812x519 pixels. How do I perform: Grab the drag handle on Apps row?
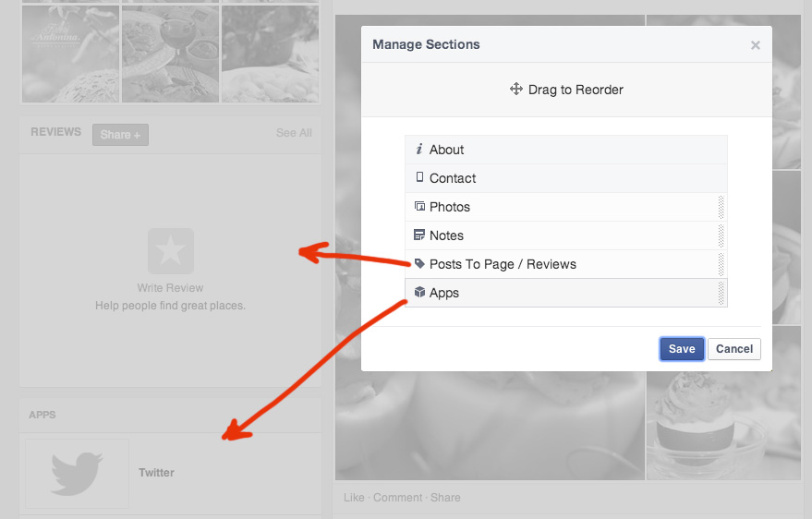[x=721, y=293]
